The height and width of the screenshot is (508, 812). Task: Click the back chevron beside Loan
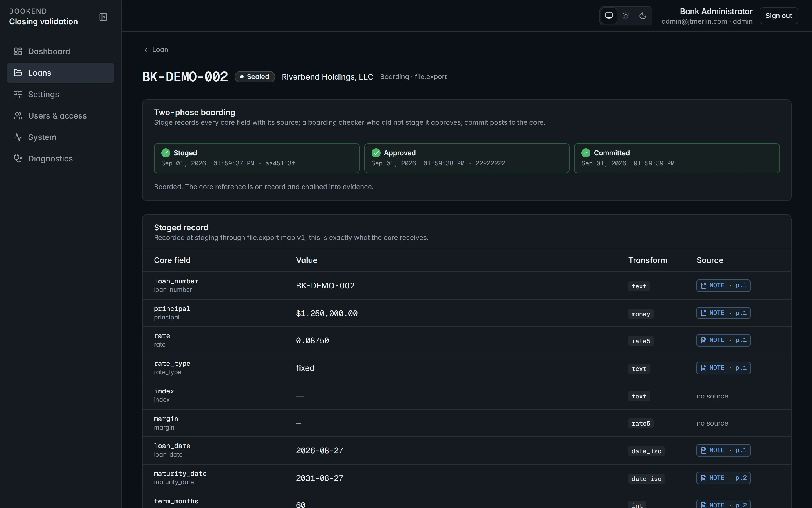(146, 50)
